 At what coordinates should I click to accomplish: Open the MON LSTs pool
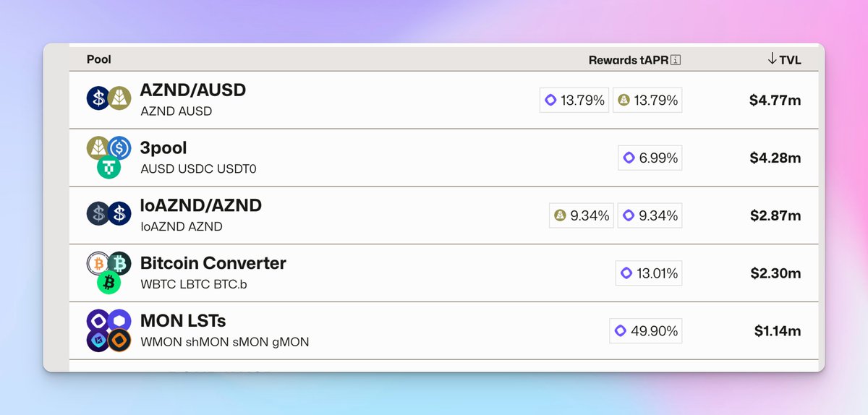(183, 320)
